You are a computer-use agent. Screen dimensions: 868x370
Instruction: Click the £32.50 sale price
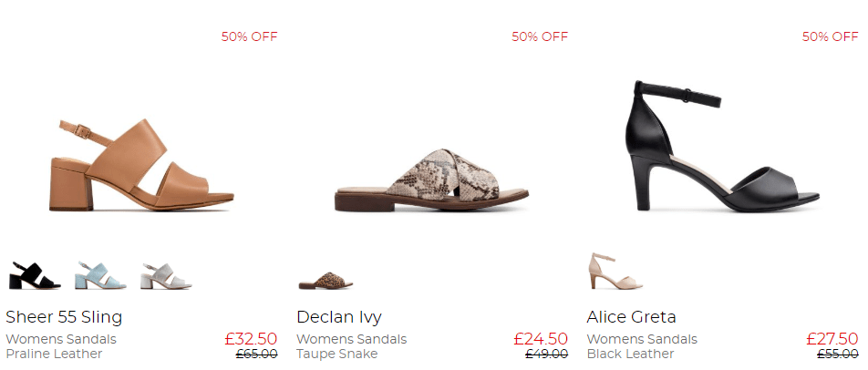coord(251,339)
